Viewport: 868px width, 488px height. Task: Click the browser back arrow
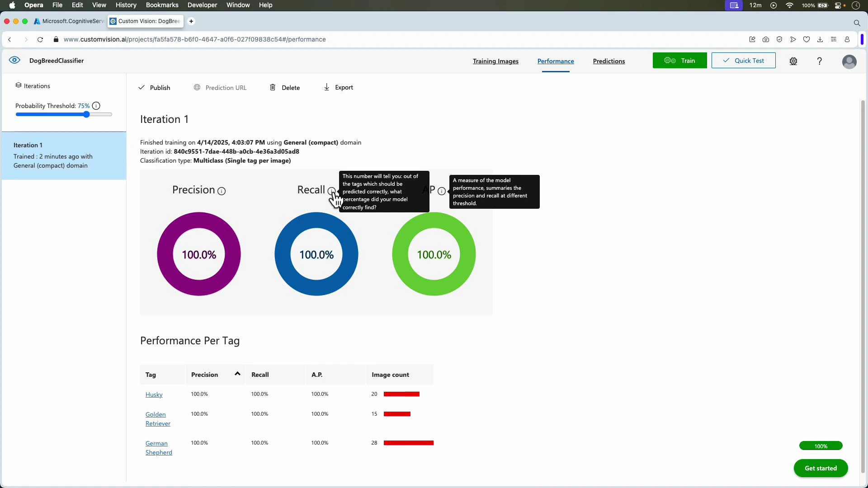tap(9, 39)
